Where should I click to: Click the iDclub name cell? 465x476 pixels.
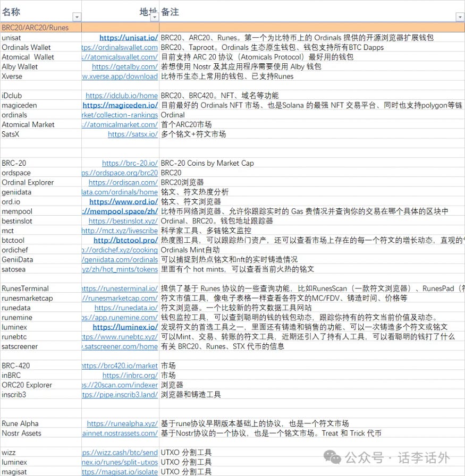(41, 96)
